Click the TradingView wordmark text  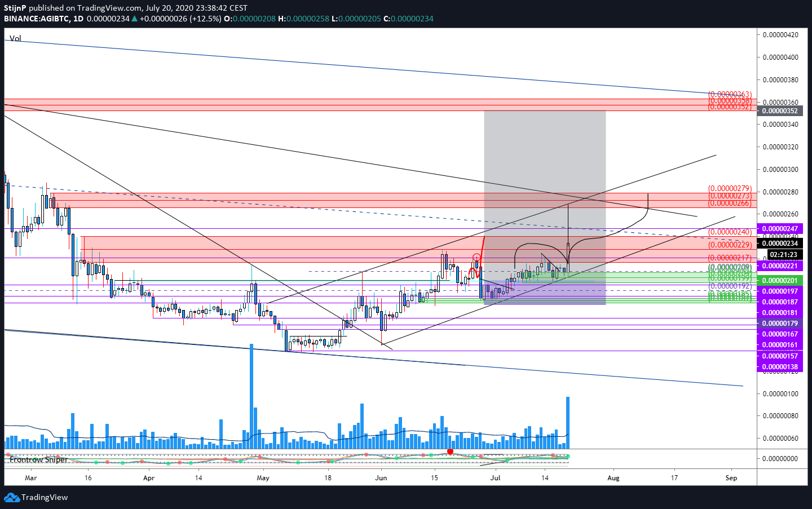tap(45, 497)
